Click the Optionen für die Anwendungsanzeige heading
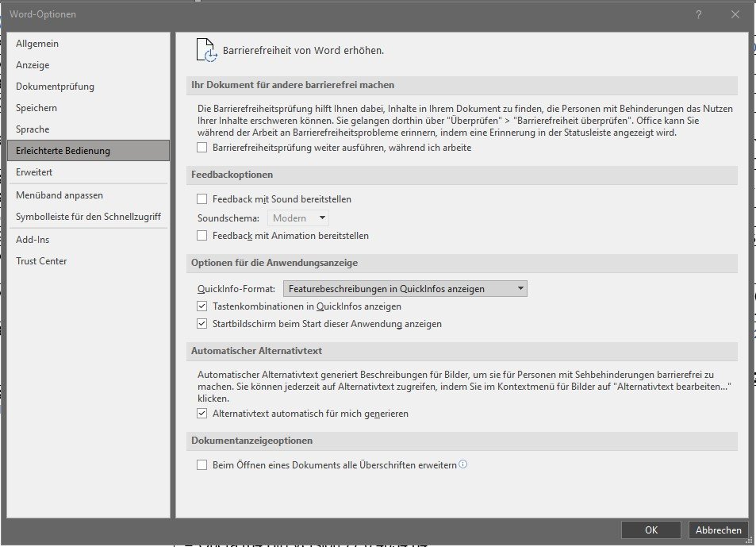Image resolution: width=756 pixels, height=547 pixels. pyautogui.click(x=274, y=263)
